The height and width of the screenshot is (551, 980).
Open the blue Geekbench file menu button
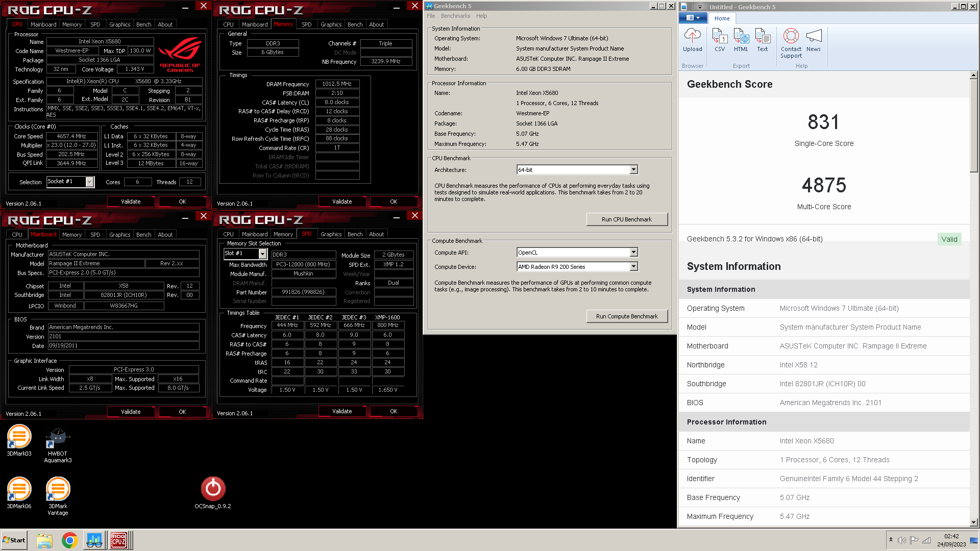click(x=693, y=18)
